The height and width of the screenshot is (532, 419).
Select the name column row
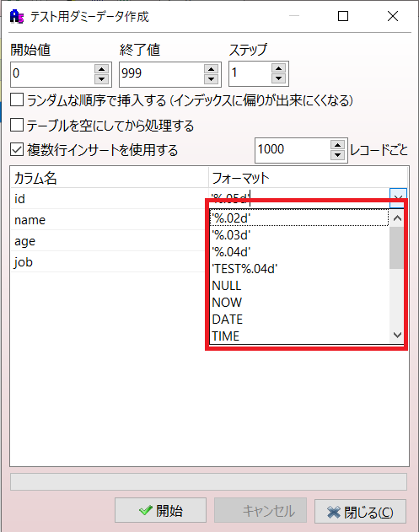[x=110, y=220]
